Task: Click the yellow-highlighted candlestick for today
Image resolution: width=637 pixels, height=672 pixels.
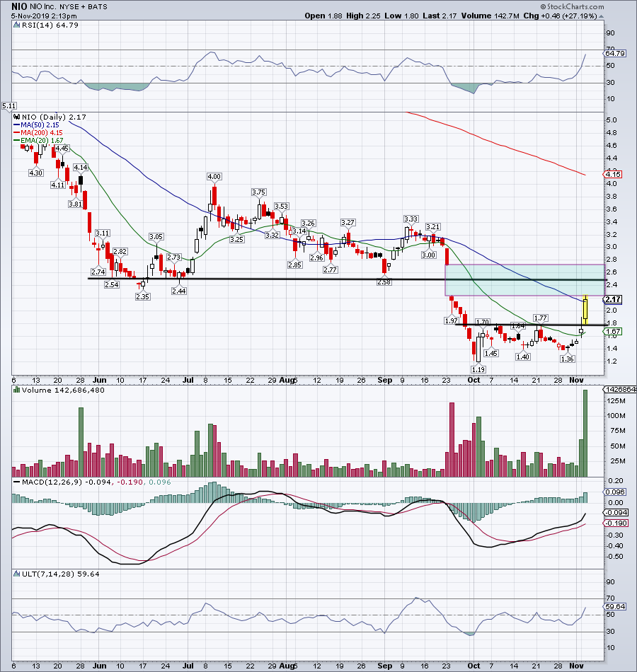Action: tap(585, 309)
